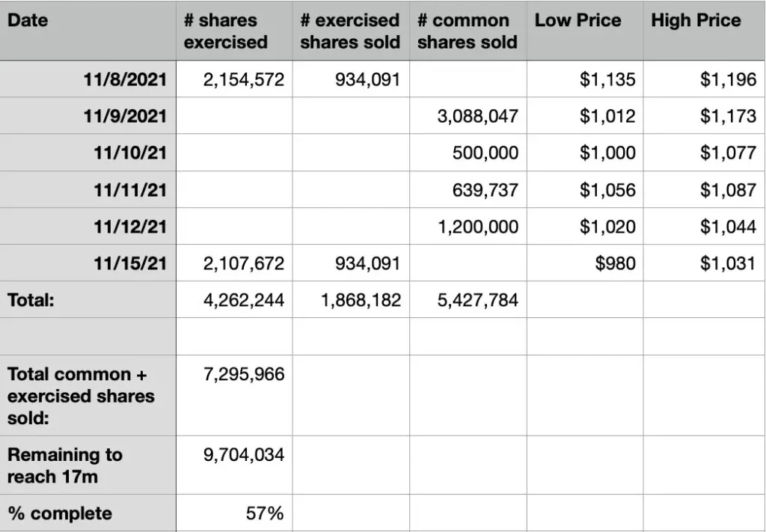This screenshot has width=766, height=532.
Task: Click the "# exercised shares sold" header
Action: [x=349, y=31]
